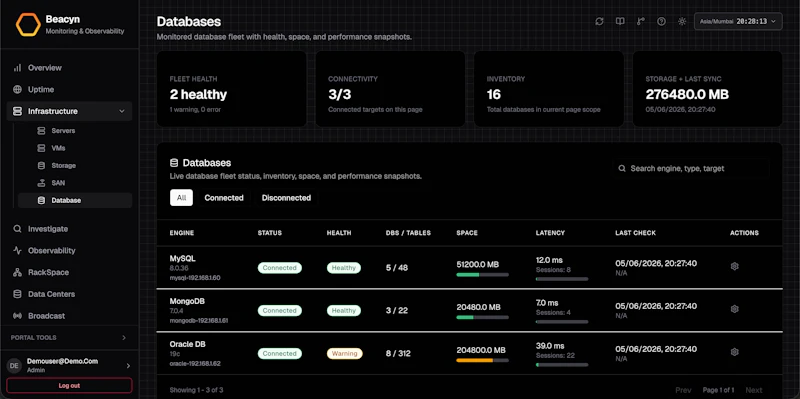
Task: Open the documentation book icon
Action: tap(620, 21)
